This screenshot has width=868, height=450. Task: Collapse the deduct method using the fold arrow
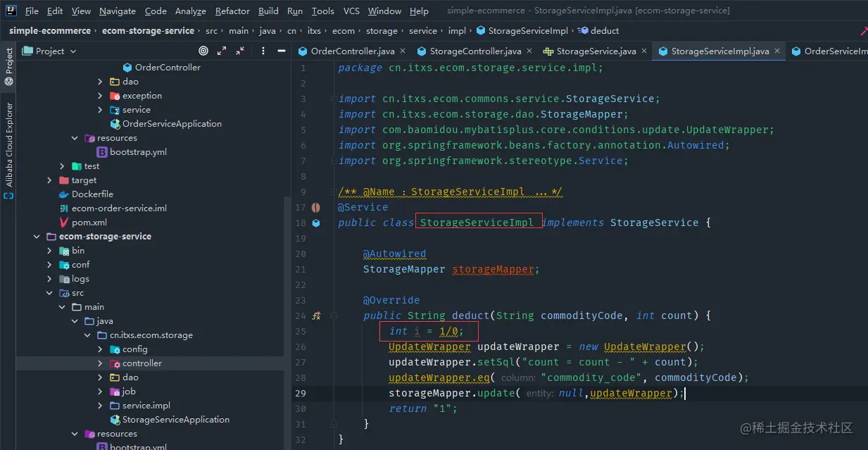(334, 315)
